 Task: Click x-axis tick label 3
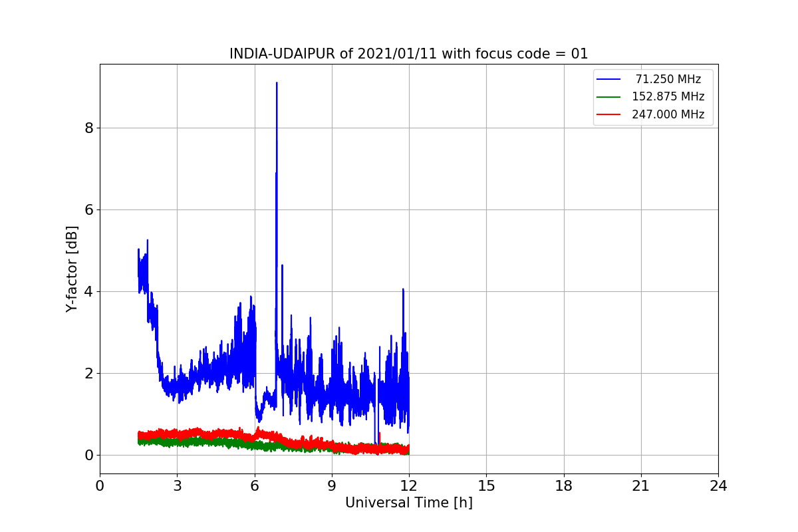click(x=177, y=486)
